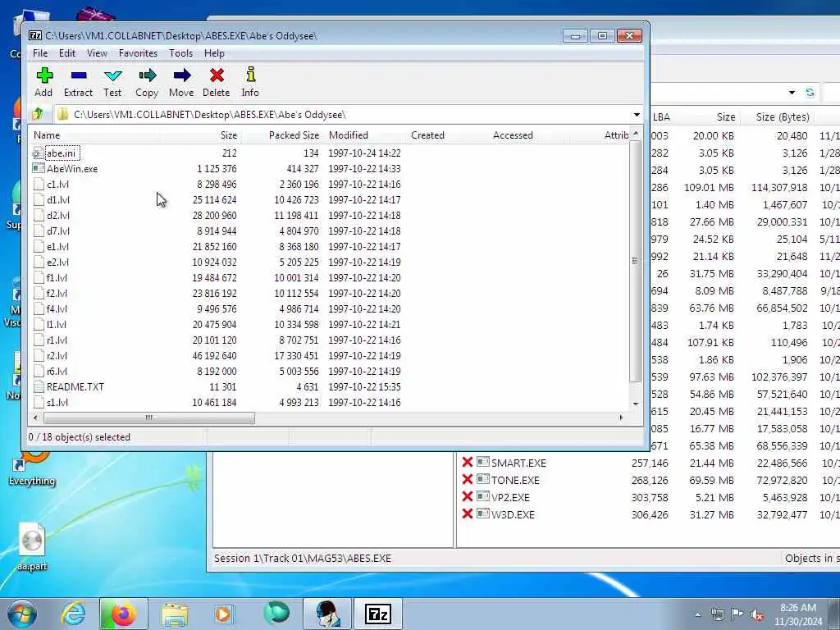Open Firefox from the taskbar
Screen dimensions: 840x630
tap(123, 614)
